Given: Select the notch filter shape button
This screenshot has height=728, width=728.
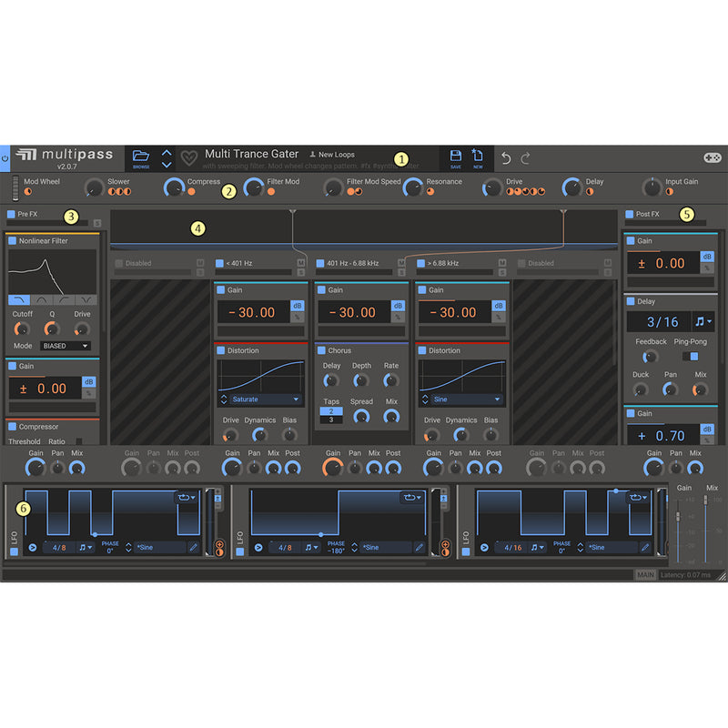Looking at the screenshot, I should 86,300.
